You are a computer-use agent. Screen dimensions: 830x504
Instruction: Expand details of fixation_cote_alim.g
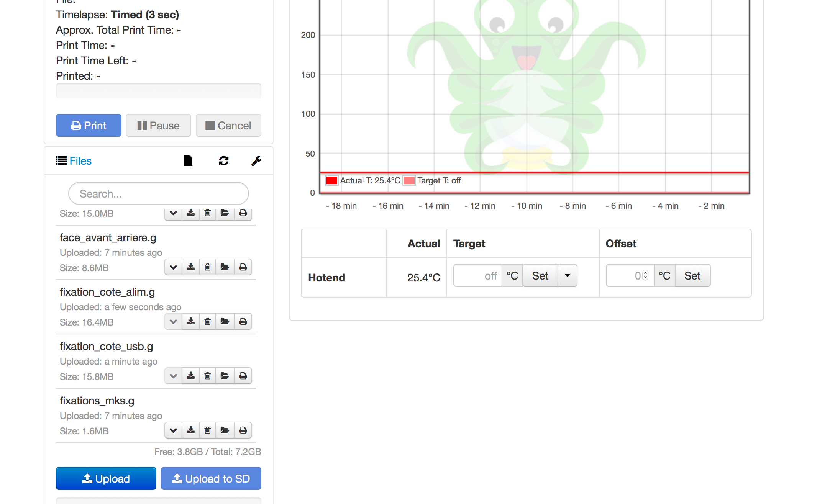[173, 321]
